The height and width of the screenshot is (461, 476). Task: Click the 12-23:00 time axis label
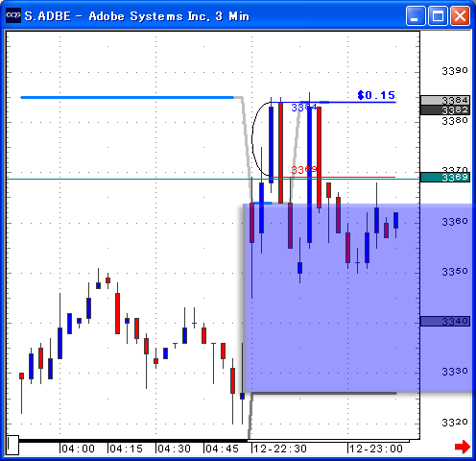pos(376,449)
